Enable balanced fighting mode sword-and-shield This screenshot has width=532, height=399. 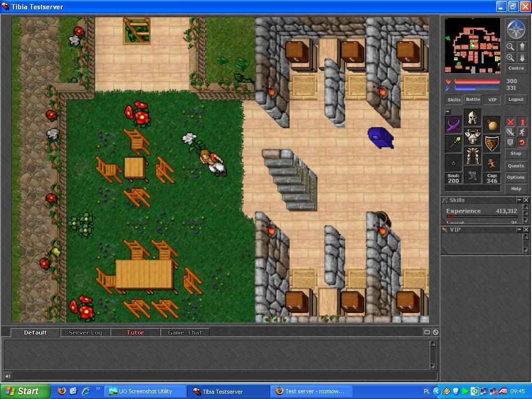(510, 132)
